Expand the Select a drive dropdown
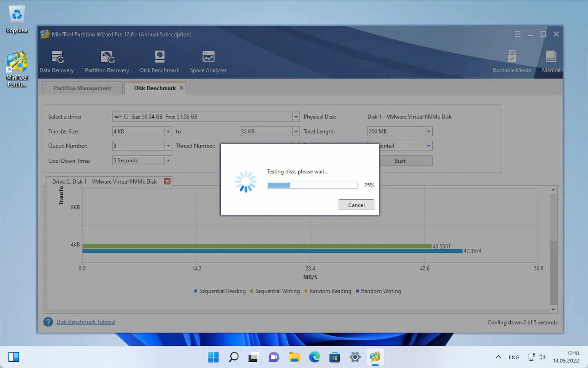The image size is (588, 368). [296, 117]
